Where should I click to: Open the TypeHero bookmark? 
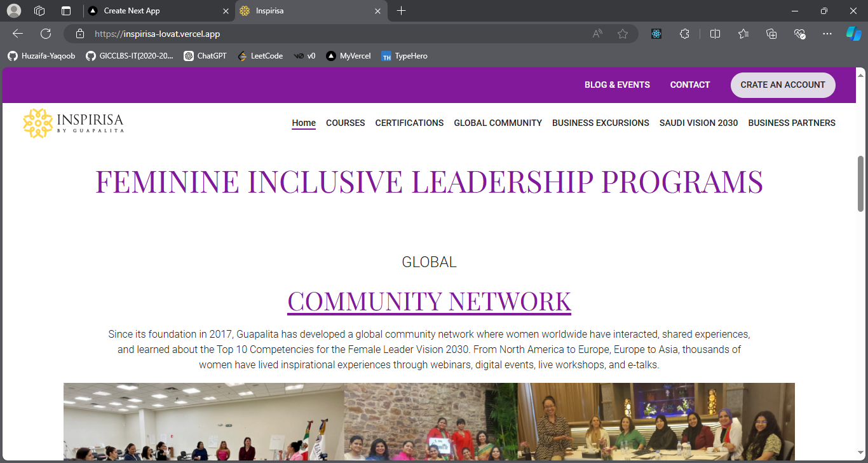404,56
